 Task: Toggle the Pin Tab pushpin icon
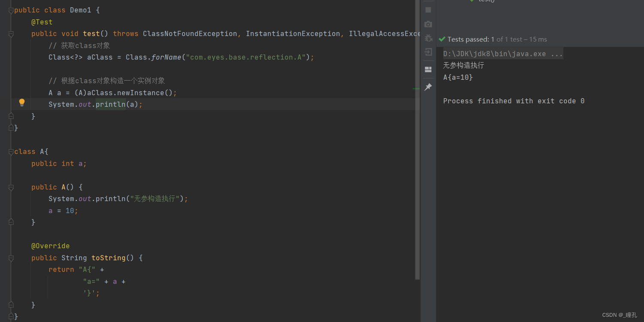428,87
